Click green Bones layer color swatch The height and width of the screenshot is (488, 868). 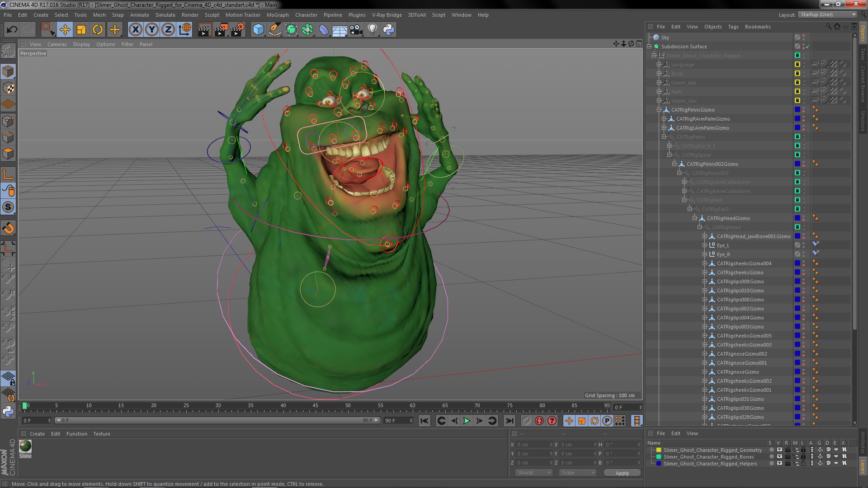tap(659, 457)
